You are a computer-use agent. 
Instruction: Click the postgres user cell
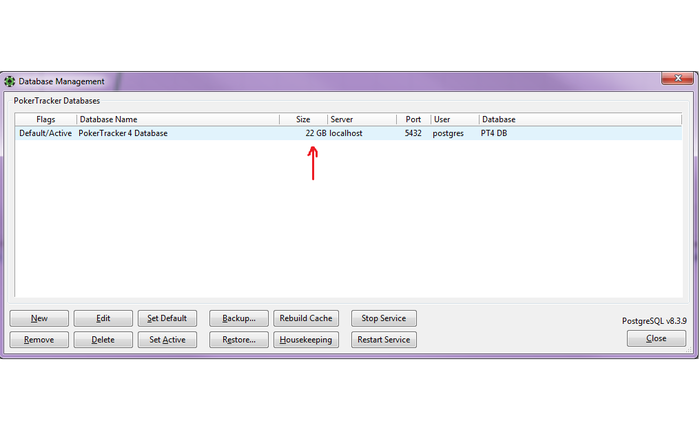[x=448, y=133]
